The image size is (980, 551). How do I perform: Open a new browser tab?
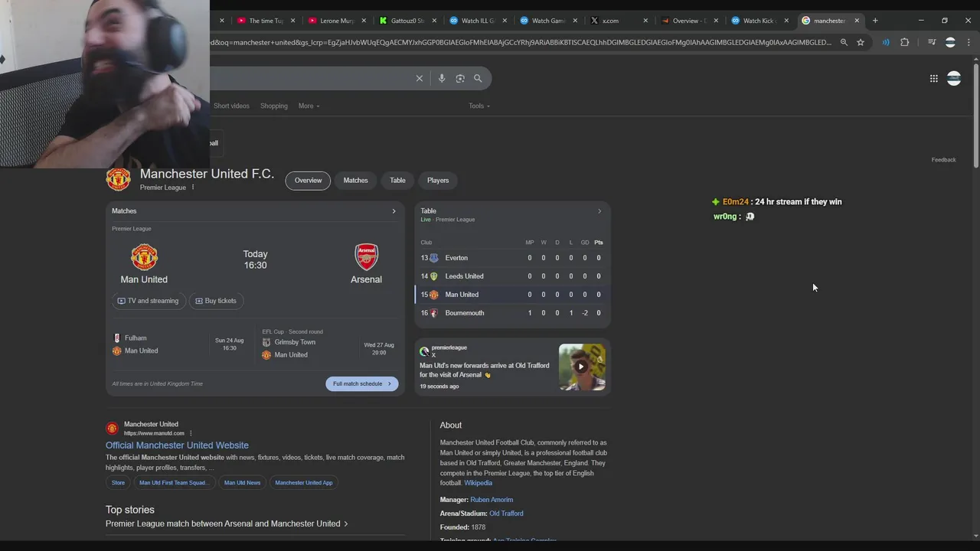pos(875,21)
